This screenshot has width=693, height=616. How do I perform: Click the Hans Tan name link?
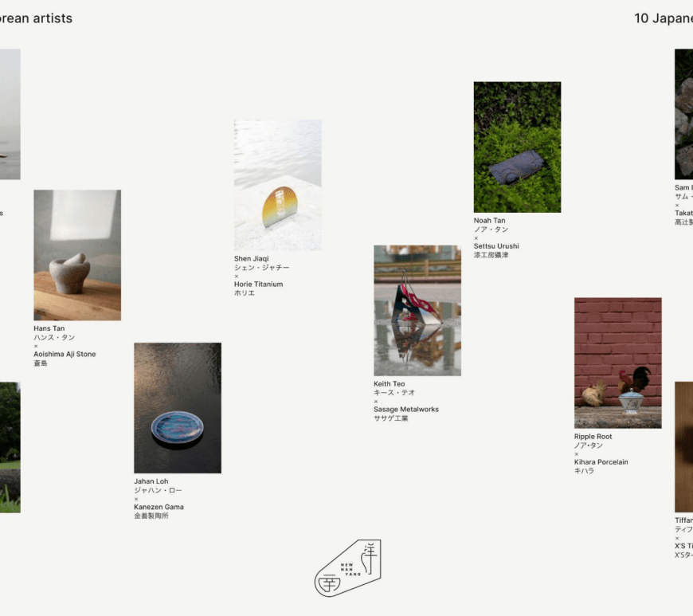tap(49, 328)
